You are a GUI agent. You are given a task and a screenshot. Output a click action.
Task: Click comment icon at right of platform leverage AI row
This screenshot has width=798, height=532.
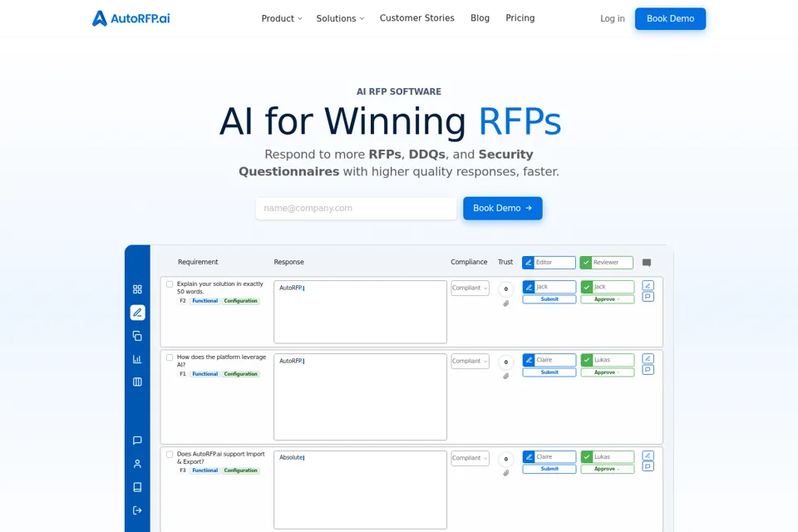[x=648, y=370]
